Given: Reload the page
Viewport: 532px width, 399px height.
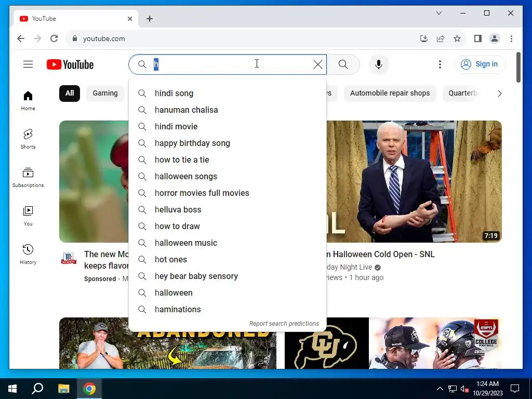Looking at the screenshot, I should 54,38.
